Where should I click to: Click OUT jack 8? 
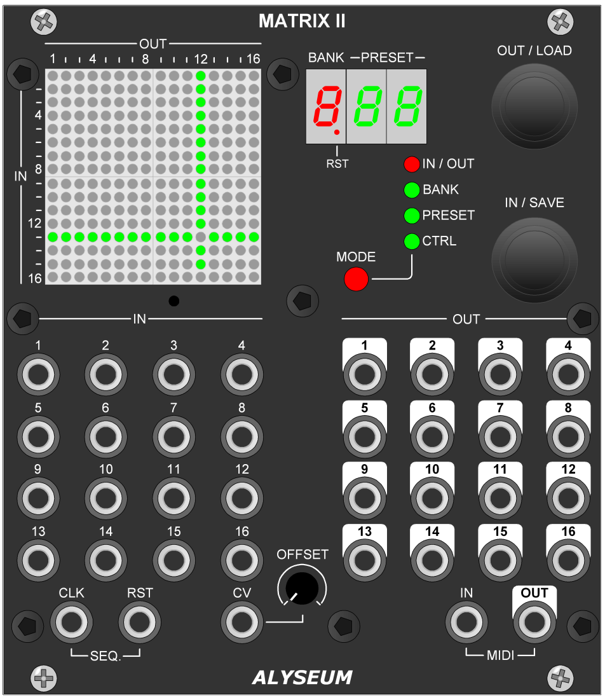coord(568,437)
